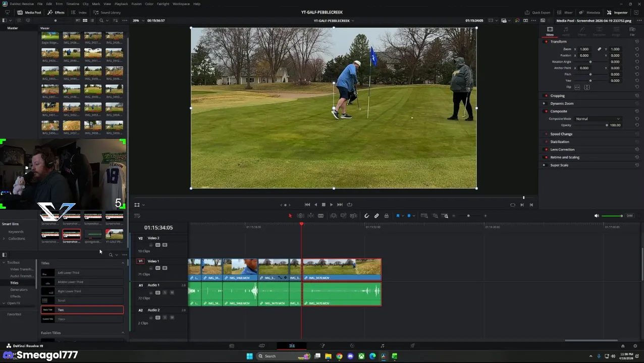Open the Deliver page rocket icon
Viewport: 644px width, 363px height.
(x=412, y=346)
